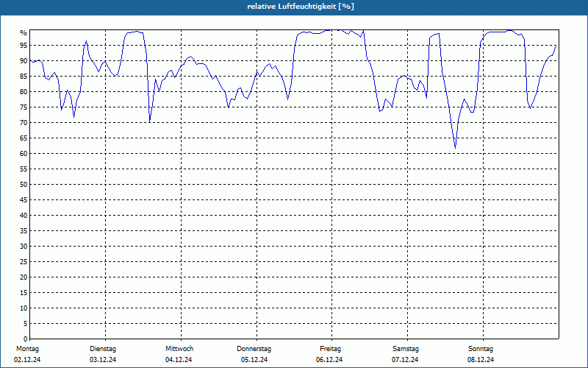The height and width of the screenshot is (368, 588).
Task: Click the chart title 'relative Luftfeuchtigkeit [%]'
Action: pos(301,7)
